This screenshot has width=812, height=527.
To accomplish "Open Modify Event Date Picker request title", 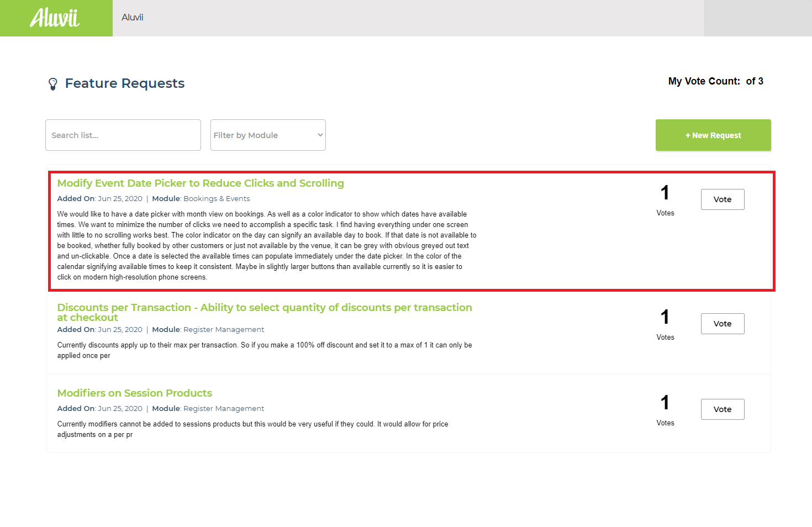I will 201,183.
